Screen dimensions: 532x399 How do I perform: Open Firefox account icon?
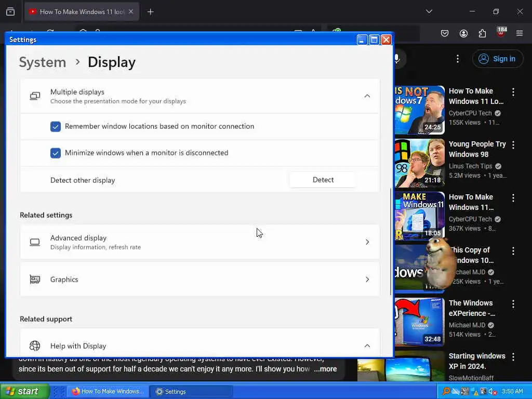coord(463,33)
